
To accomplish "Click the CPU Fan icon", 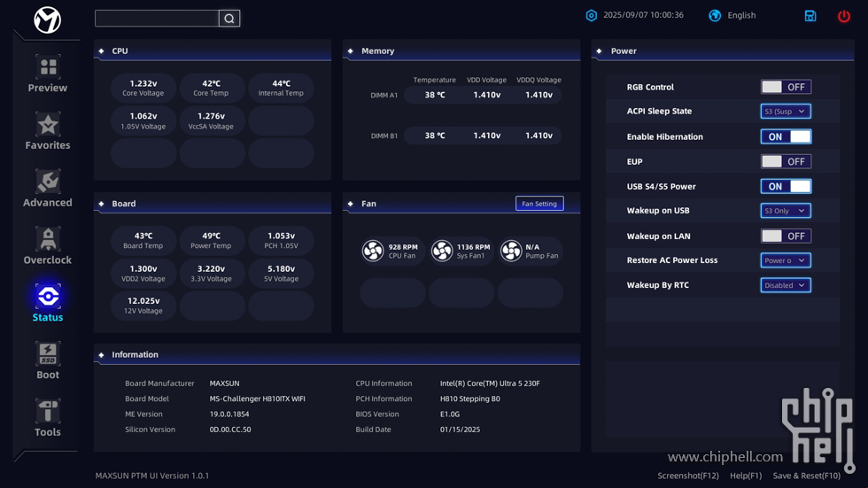I will click(x=373, y=251).
